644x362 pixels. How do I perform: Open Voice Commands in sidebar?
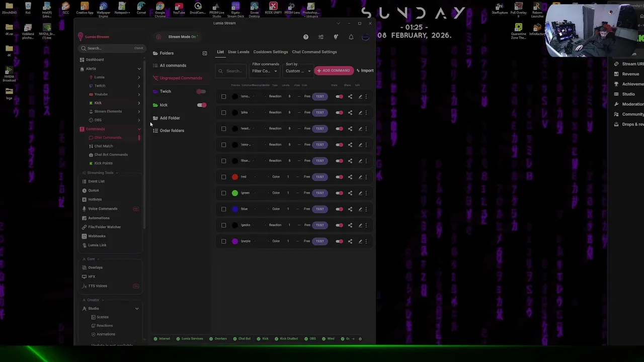click(102, 209)
